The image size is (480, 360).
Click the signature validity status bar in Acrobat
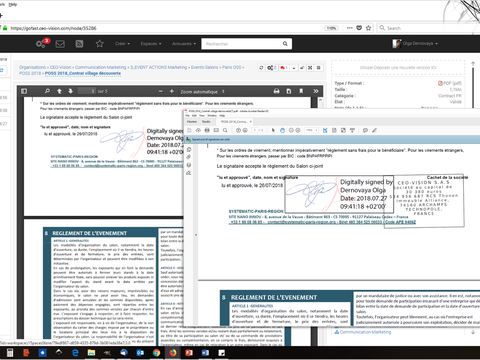click(332, 139)
